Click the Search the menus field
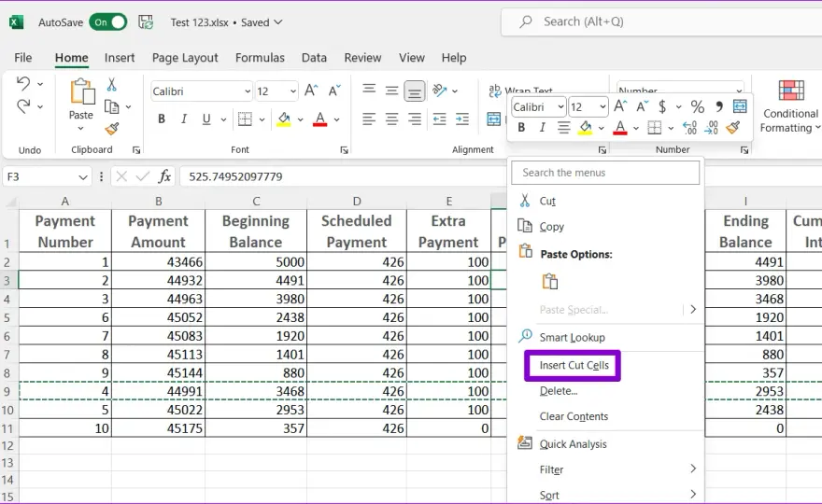This screenshot has width=822, height=504. (605, 173)
